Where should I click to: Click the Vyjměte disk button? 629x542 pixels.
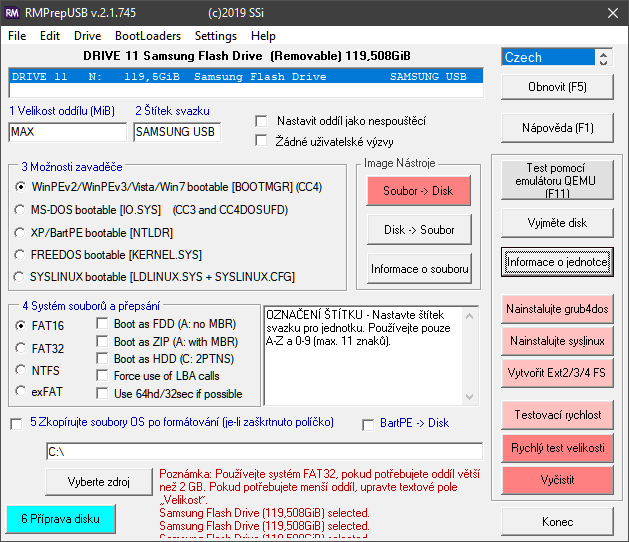coord(557,223)
